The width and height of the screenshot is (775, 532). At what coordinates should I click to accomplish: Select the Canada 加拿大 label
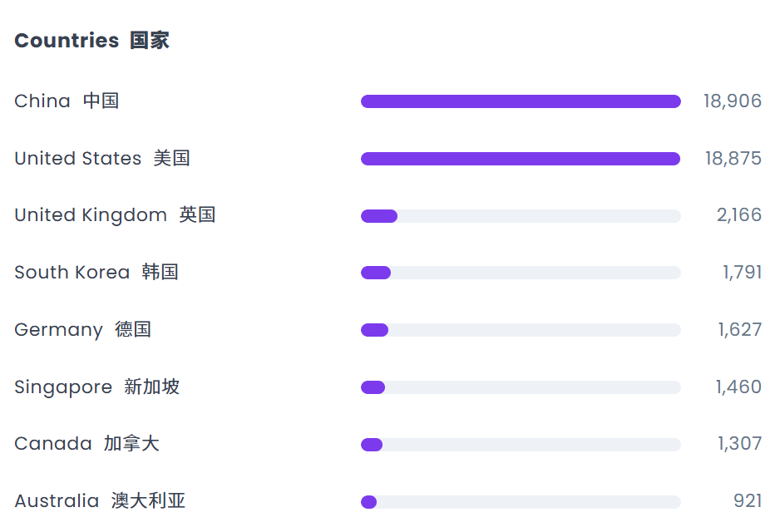pyautogui.click(x=87, y=444)
